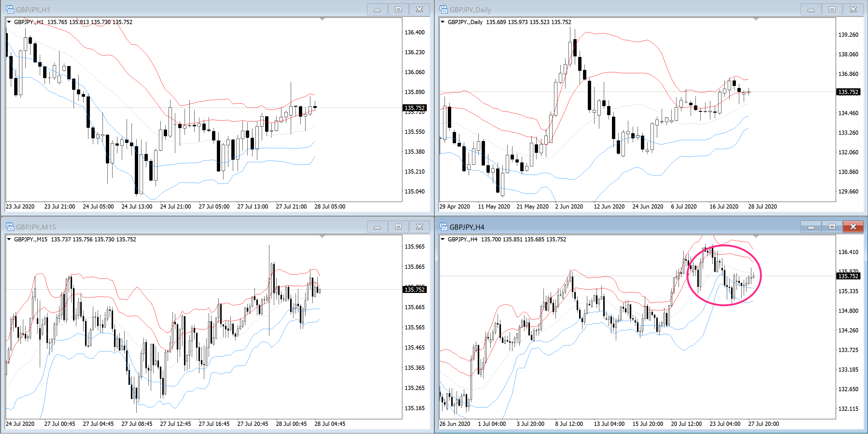The width and height of the screenshot is (868, 434).
Task: Expand one-click trading arrow on H4 chart
Action: (x=443, y=239)
